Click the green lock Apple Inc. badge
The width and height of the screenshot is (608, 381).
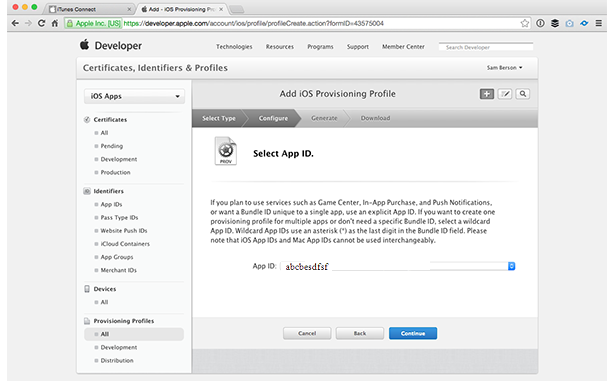coord(93,23)
